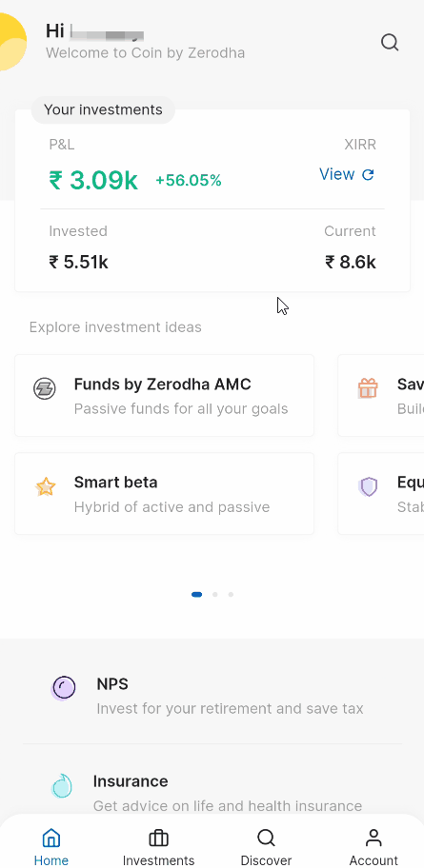Open the Account tab
424x868 pixels.
tap(374, 847)
